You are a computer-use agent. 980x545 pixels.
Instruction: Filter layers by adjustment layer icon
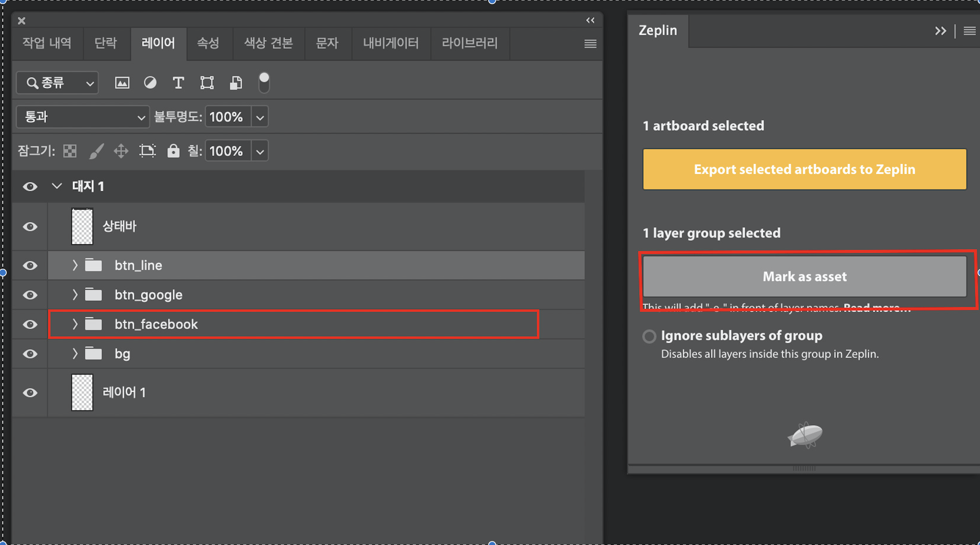[x=150, y=83]
